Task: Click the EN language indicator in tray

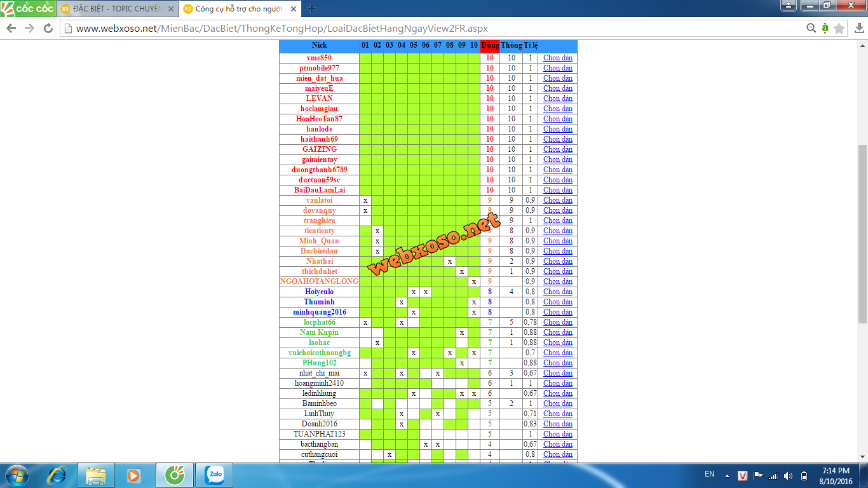Action: pos(709,474)
